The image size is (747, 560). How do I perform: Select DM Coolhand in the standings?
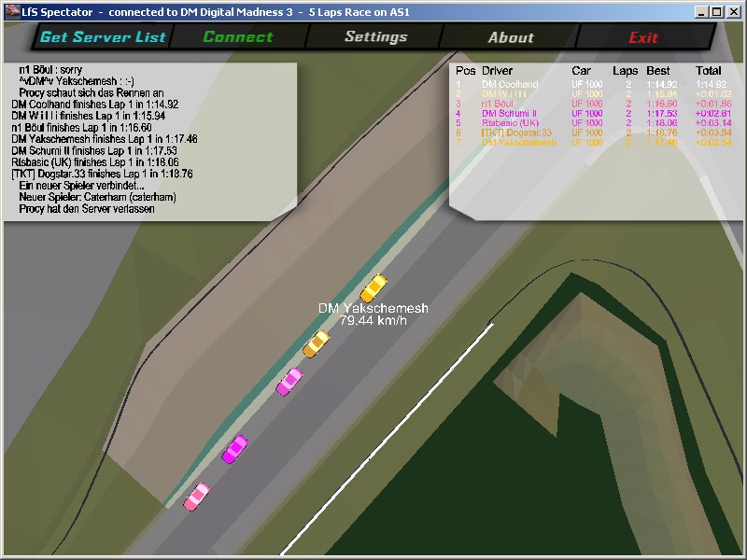click(510, 84)
